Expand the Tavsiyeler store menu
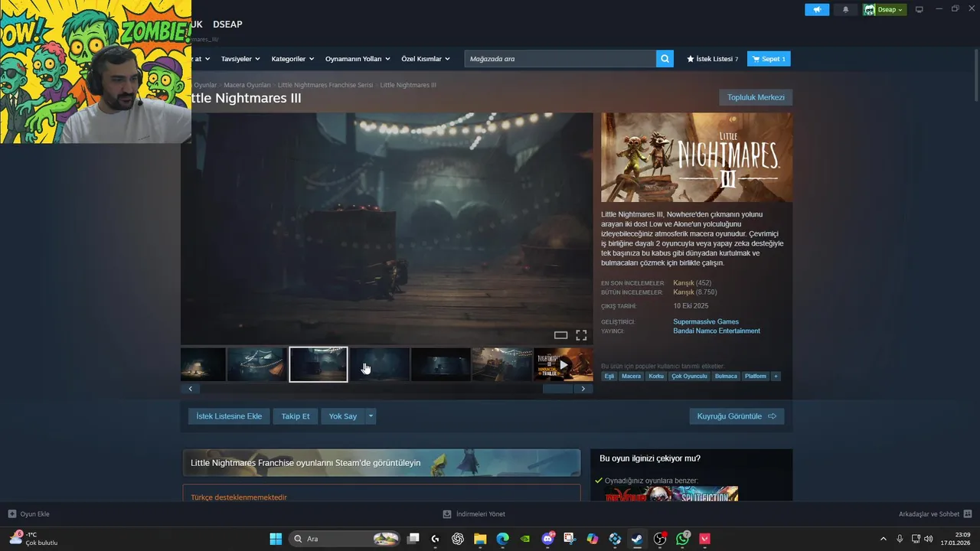 (240, 59)
